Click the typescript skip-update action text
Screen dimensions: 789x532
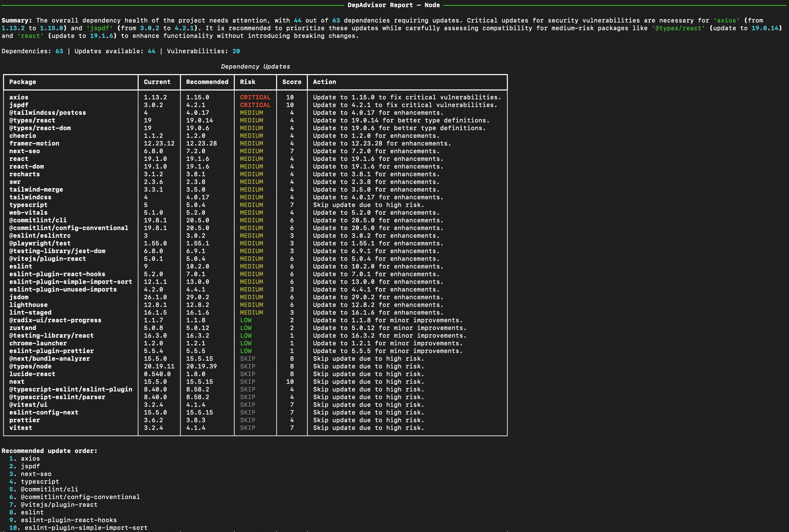(368, 205)
